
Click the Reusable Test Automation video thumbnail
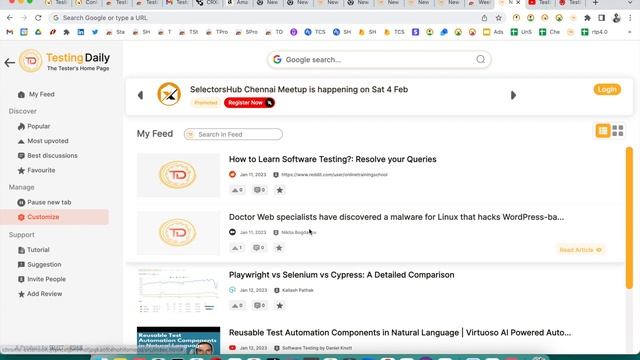point(178,340)
